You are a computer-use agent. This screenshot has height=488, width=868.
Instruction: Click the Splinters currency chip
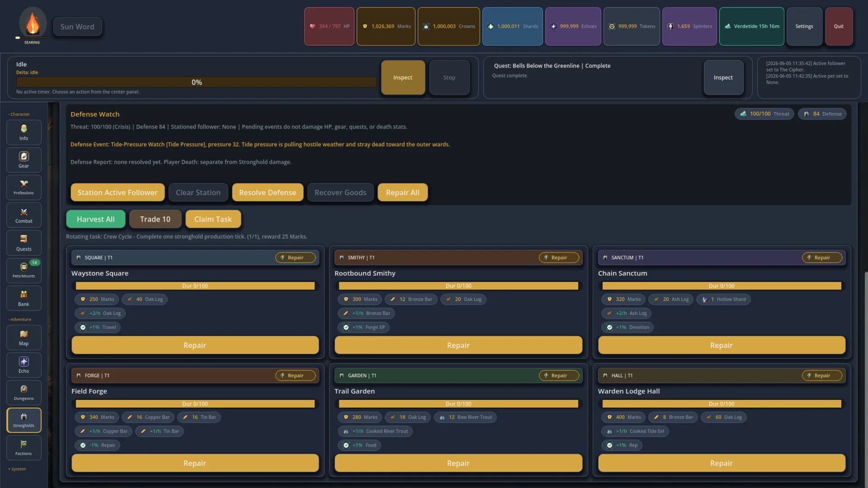(x=689, y=26)
